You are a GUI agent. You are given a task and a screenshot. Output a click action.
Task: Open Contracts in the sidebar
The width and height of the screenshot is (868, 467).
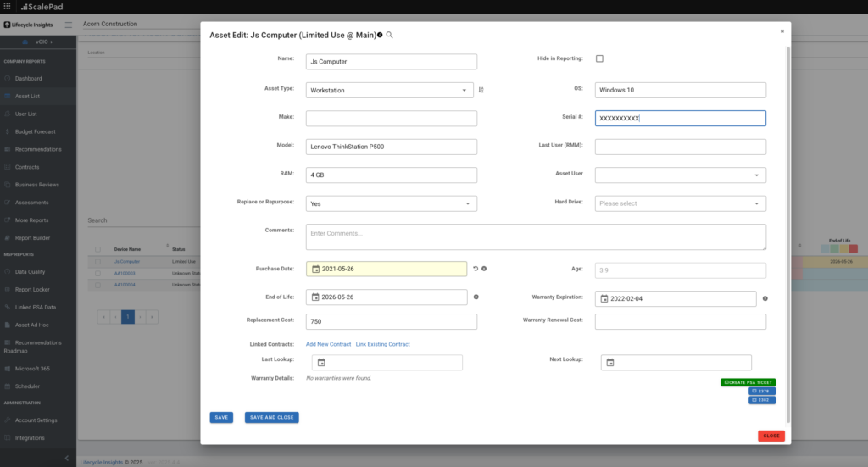click(x=27, y=167)
